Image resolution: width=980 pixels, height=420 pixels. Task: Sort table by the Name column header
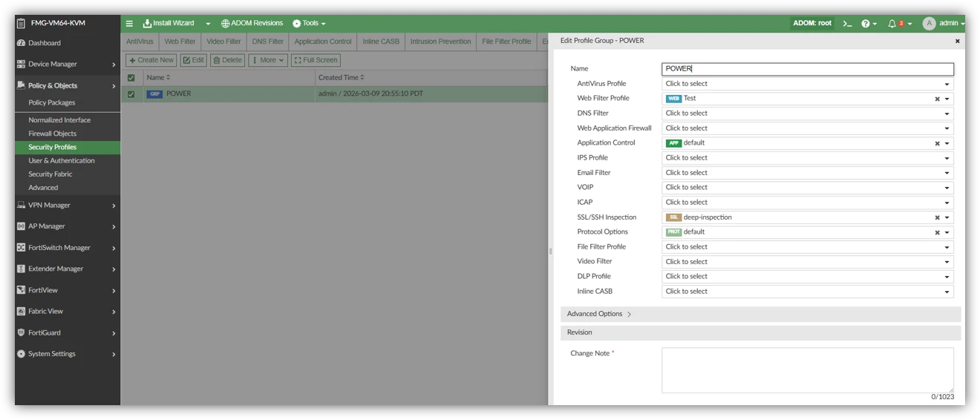[x=158, y=78]
